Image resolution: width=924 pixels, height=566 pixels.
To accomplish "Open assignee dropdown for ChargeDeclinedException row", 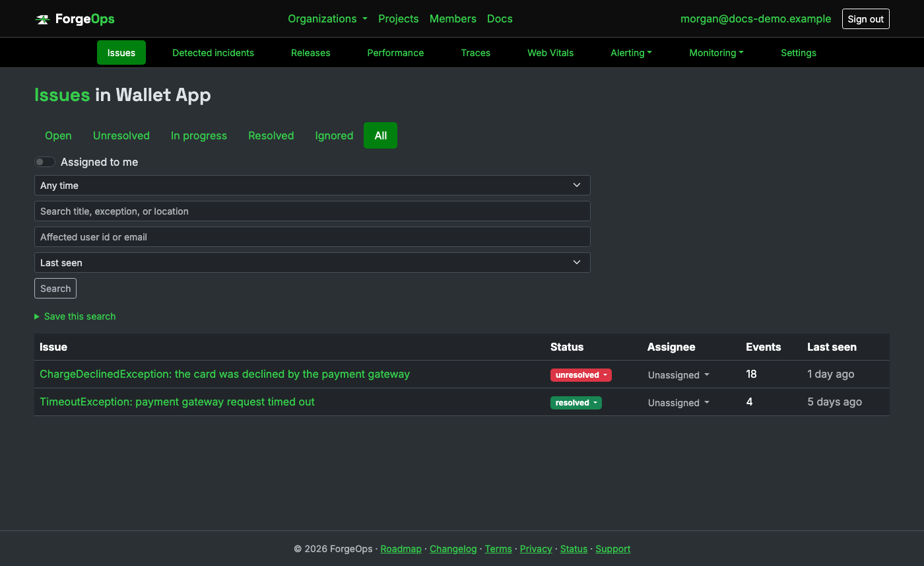I will (x=678, y=375).
